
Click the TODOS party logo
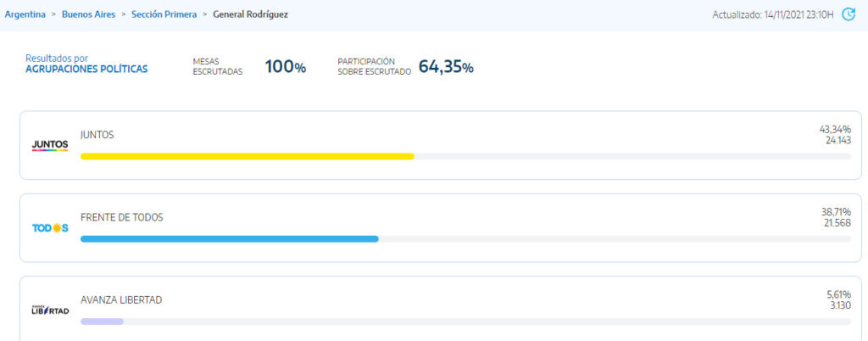click(x=50, y=228)
